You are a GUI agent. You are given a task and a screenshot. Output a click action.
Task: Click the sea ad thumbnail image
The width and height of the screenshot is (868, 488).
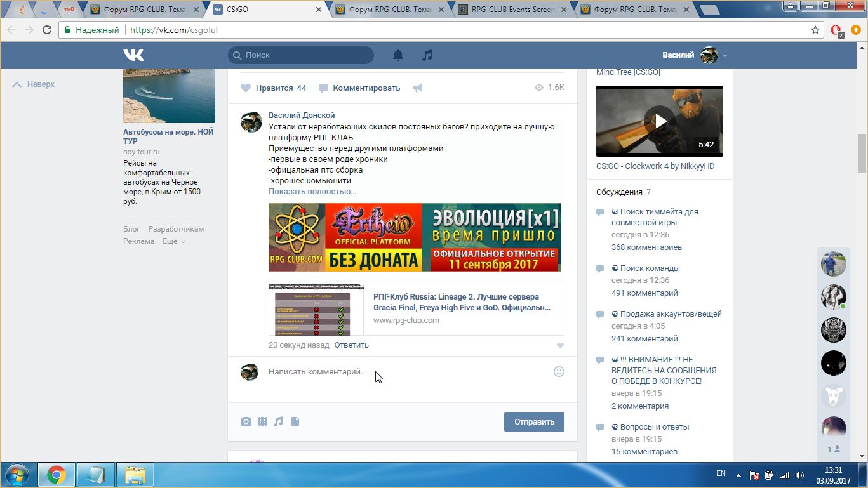click(169, 96)
